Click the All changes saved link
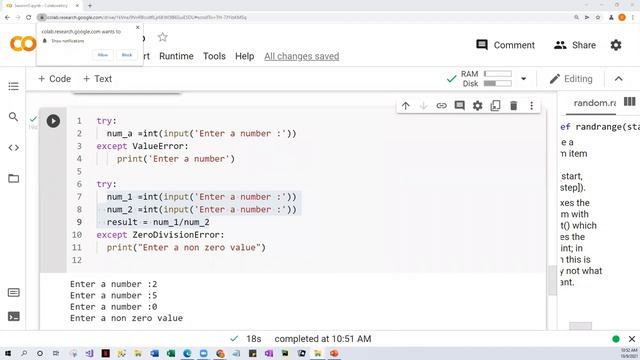640x360 pixels. (x=302, y=56)
